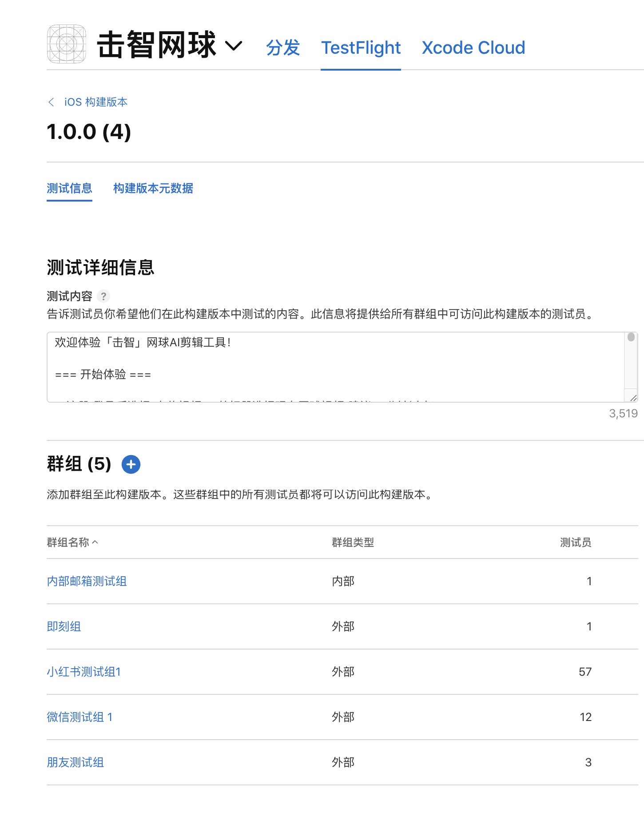Click the 群组 (5) heading

pyautogui.click(x=79, y=464)
